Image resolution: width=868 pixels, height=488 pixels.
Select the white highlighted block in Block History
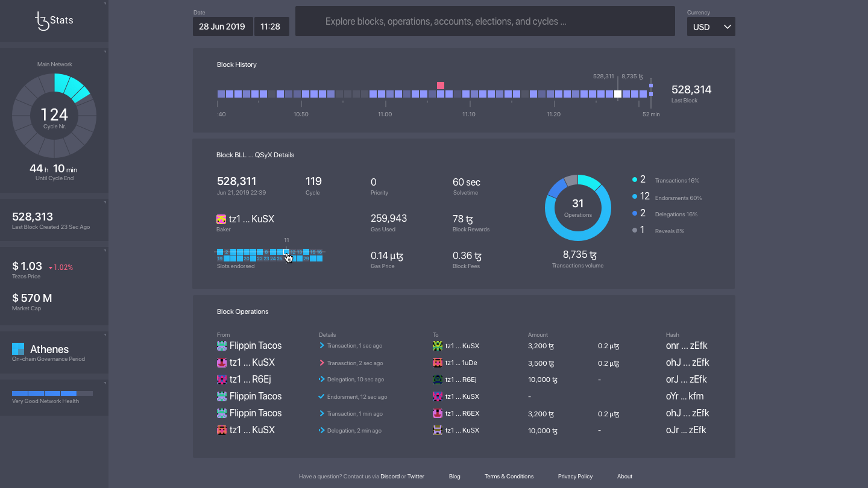(x=618, y=93)
